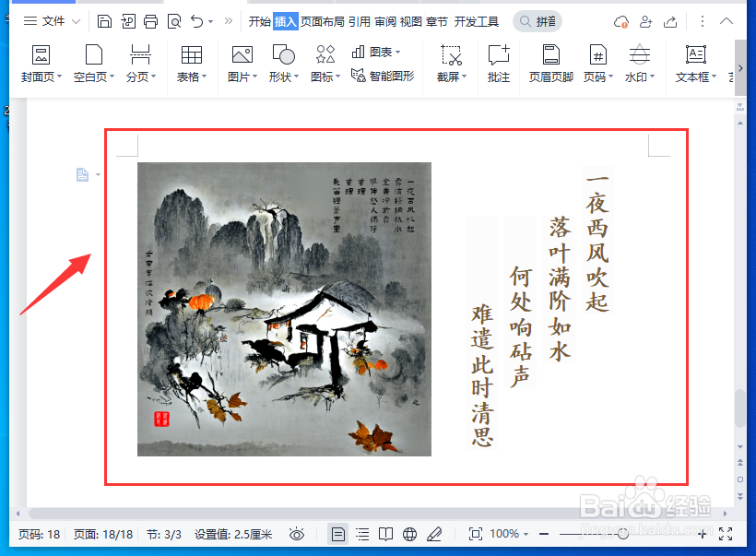The width and height of the screenshot is (756, 556).
Task: Jump to previous page double-arrow button
Action: 740,462
